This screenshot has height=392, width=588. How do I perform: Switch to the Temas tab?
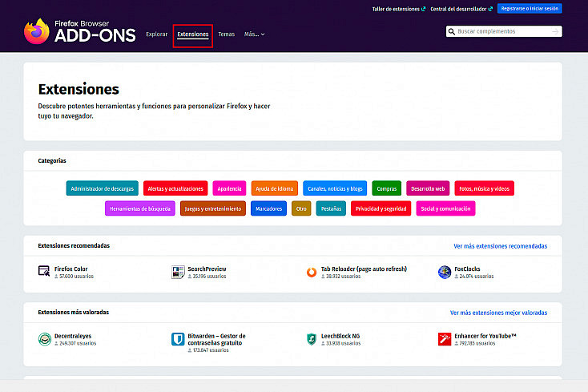[227, 34]
